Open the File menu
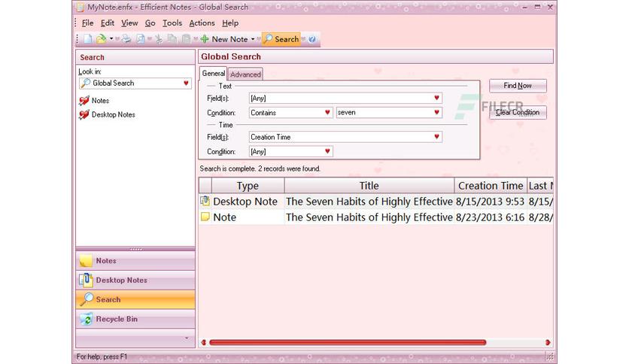The image size is (629, 364). (x=87, y=23)
